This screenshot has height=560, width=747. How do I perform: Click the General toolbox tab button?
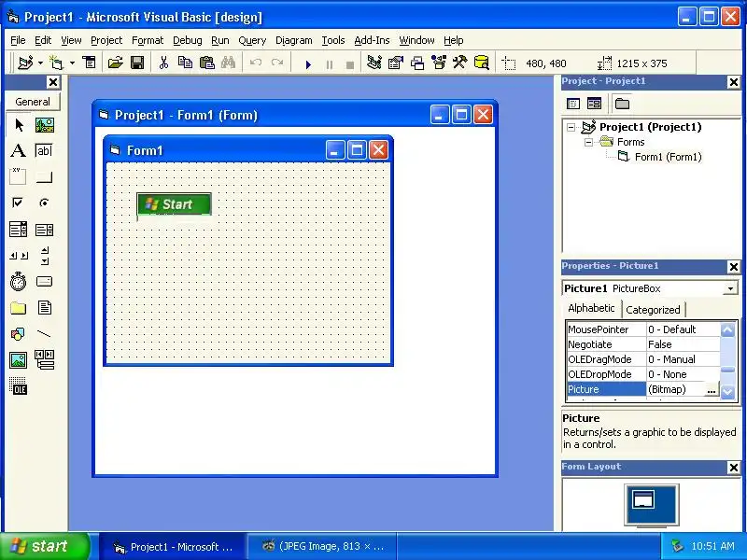tap(33, 102)
